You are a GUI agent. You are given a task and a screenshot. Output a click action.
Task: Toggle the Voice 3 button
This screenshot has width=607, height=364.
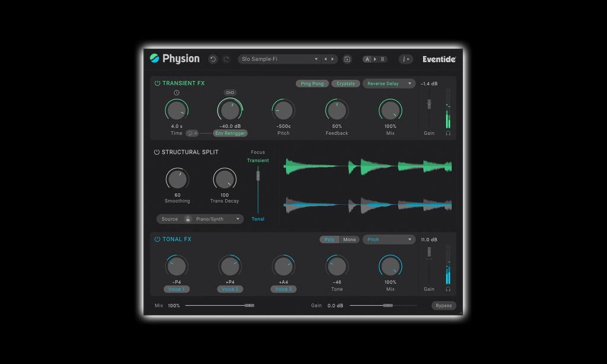pos(283,289)
